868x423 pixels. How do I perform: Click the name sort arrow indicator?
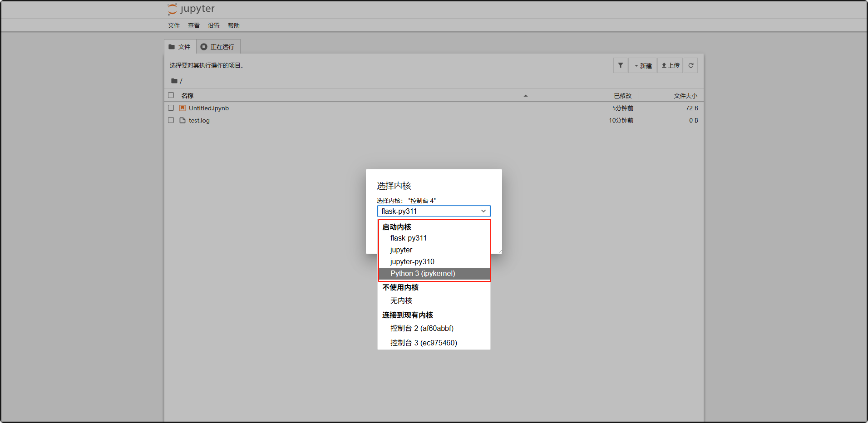[x=526, y=96]
